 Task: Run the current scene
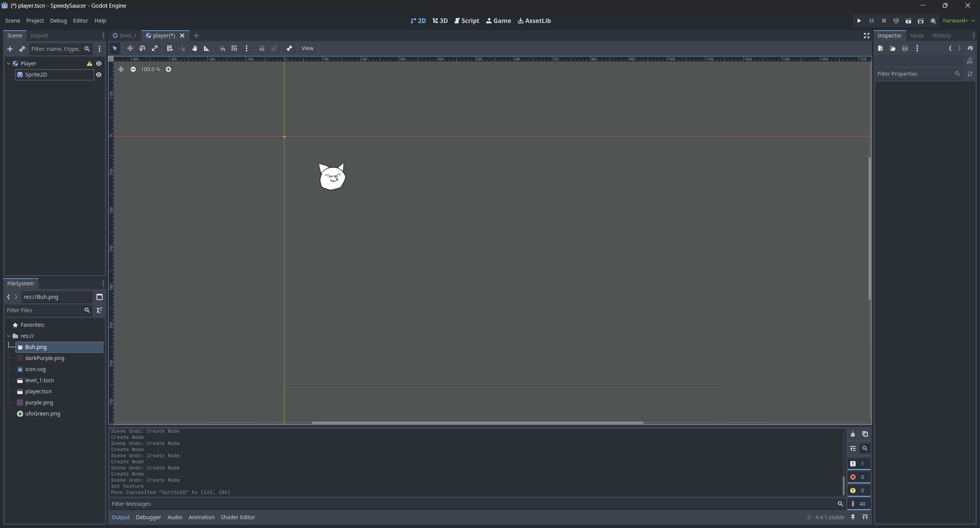tap(908, 21)
